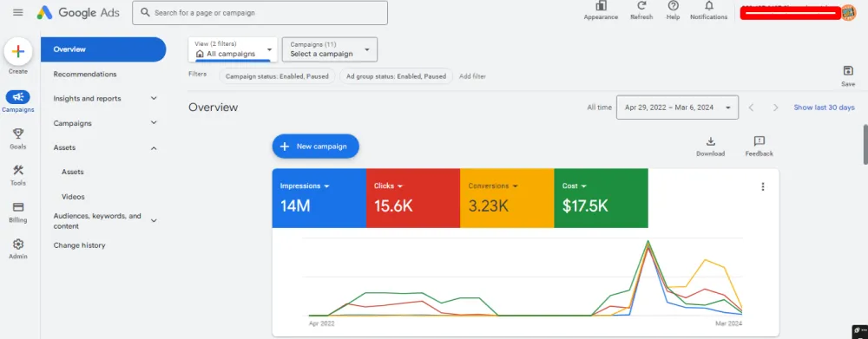
Task: Save the current filter view
Action: click(x=848, y=76)
